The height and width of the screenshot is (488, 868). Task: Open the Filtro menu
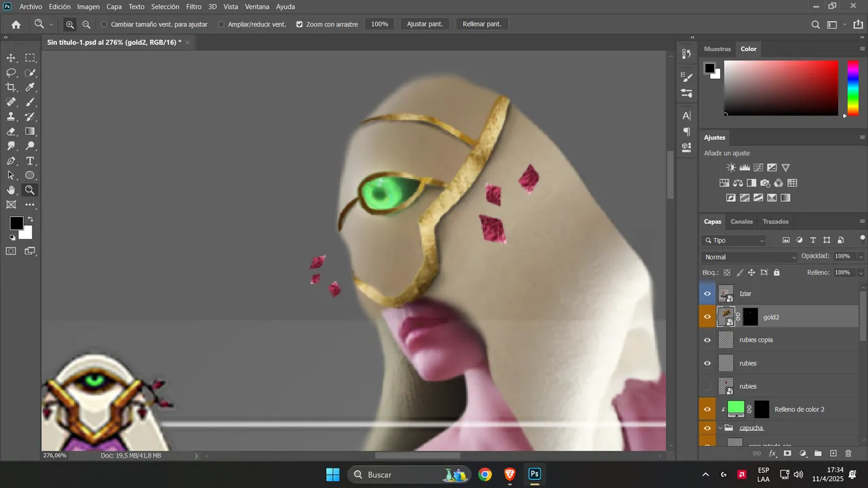coord(194,7)
